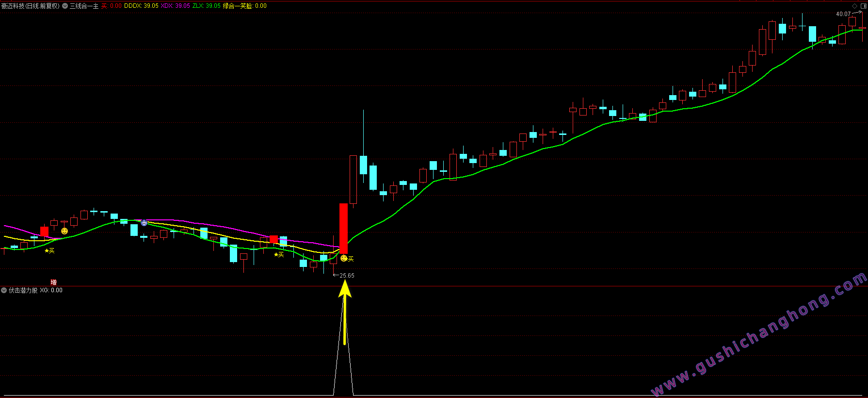This screenshot has width=868, height=398.
Task: Click the magenta XDX: 39.05 value
Action: point(176,6)
